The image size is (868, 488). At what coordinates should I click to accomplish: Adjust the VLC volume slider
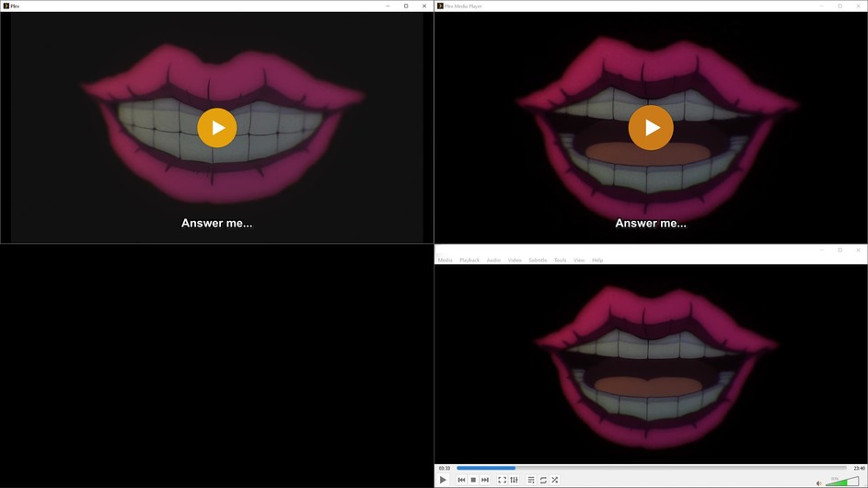842,482
